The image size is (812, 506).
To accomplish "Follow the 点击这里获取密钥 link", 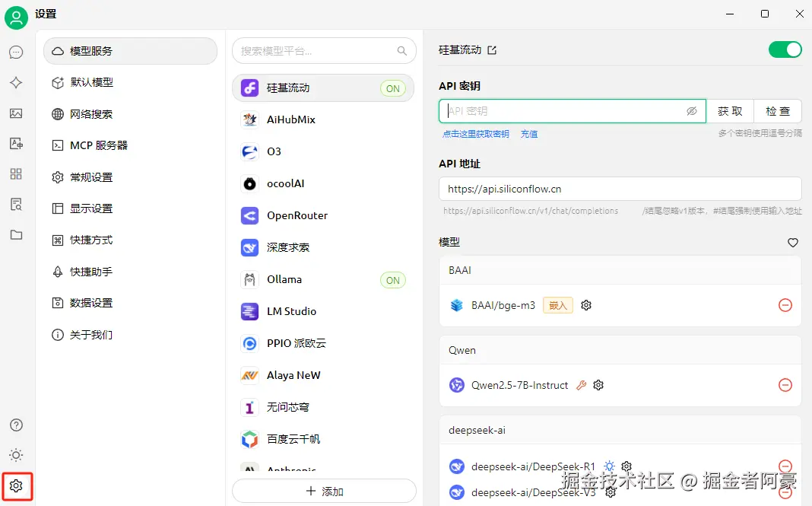I will click(x=475, y=134).
